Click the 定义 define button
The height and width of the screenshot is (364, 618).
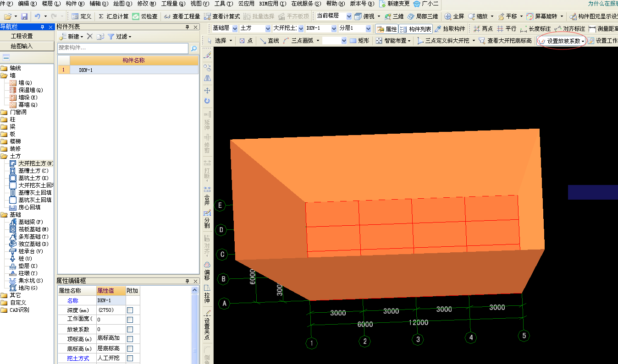point(82,16)
